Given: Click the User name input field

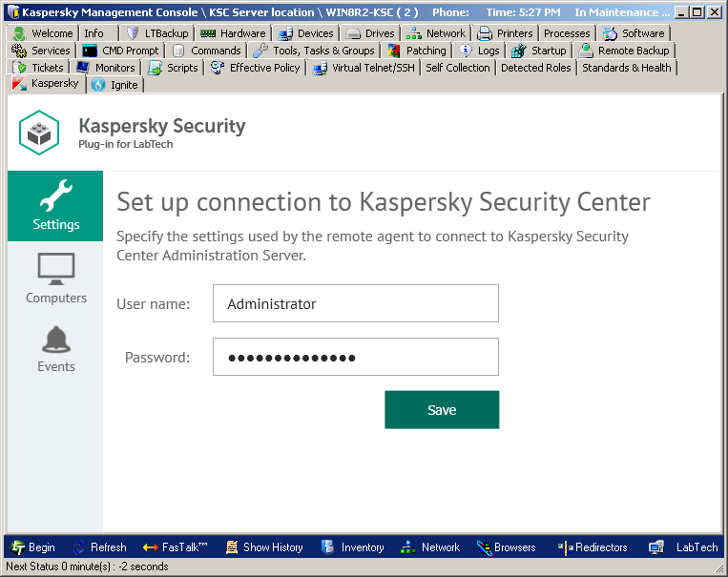Looking at the screenshot, I should pos(355,304).
